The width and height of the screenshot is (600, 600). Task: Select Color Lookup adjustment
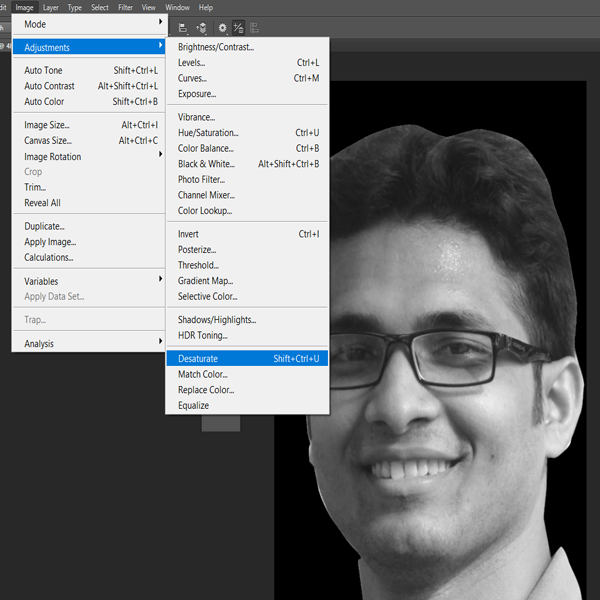pos(247,211)
